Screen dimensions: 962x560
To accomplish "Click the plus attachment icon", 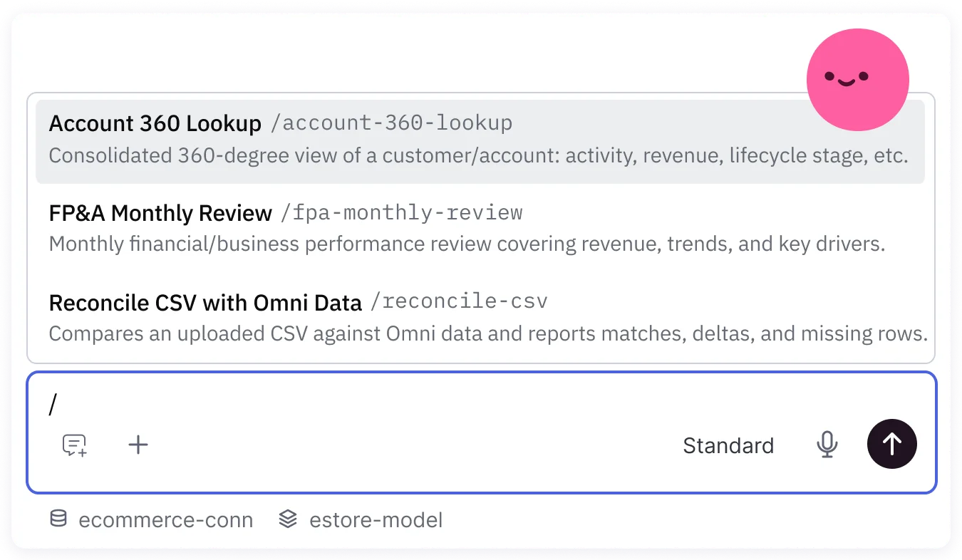I will pyautogui.click(x=138, y=445).
